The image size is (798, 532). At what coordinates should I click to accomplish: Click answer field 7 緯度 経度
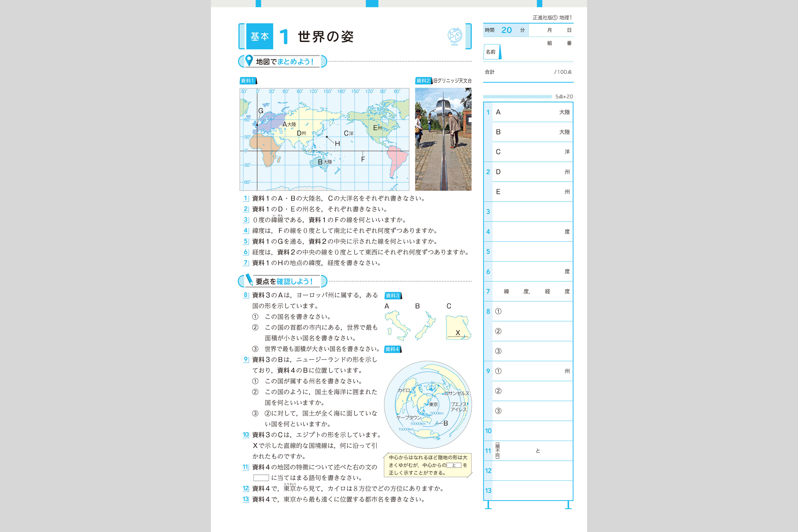(x=532, y=292)
